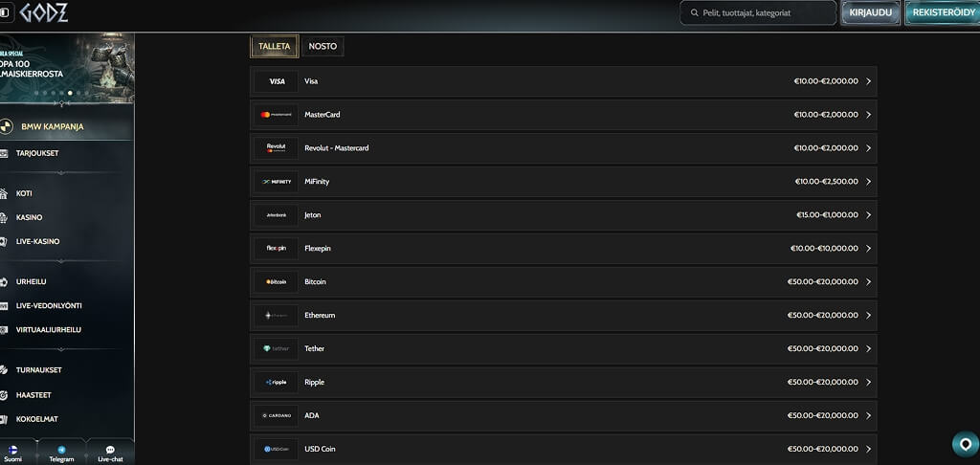This screenshot has width=980, height=465.
Task: Switch to the NOSTO tab
Action: coord(323,46)
